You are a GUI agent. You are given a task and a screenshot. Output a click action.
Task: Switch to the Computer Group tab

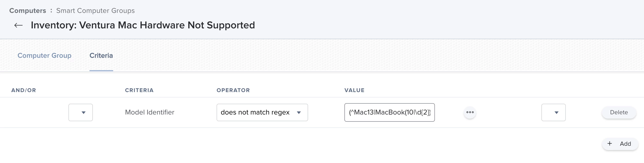[44, 55]
